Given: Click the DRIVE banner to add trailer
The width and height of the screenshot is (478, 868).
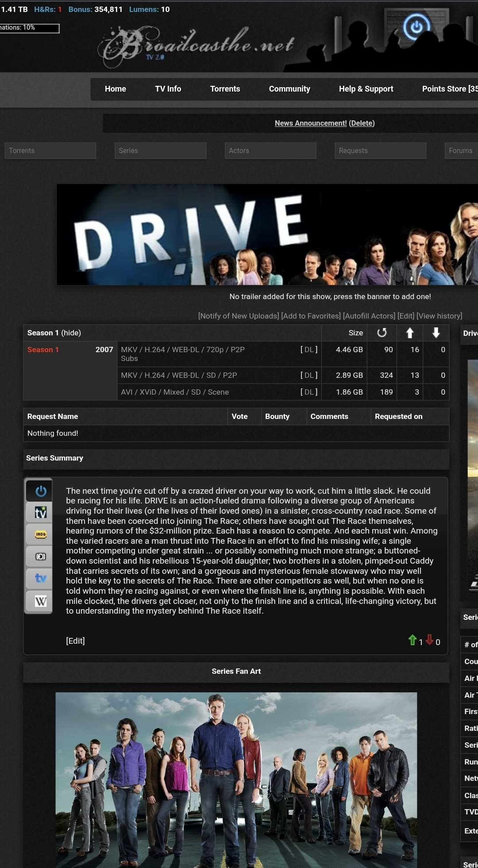Looking at the screenshot, I should point(267,234).
